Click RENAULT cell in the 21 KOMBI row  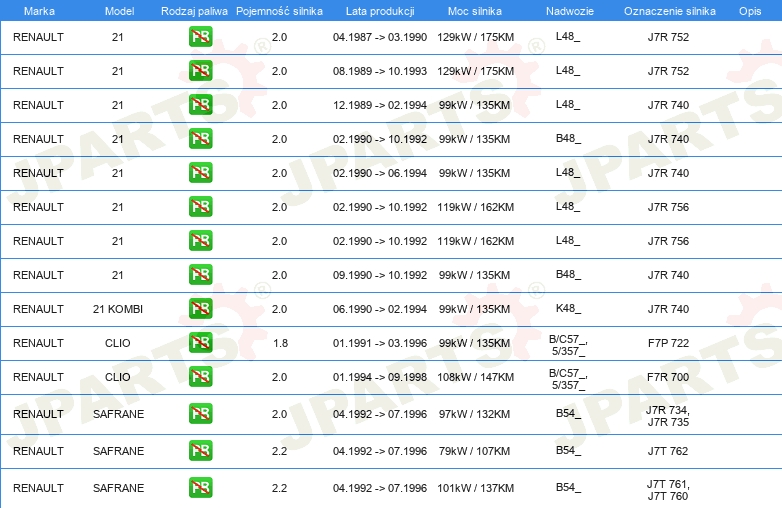click(x=38, y=309)
